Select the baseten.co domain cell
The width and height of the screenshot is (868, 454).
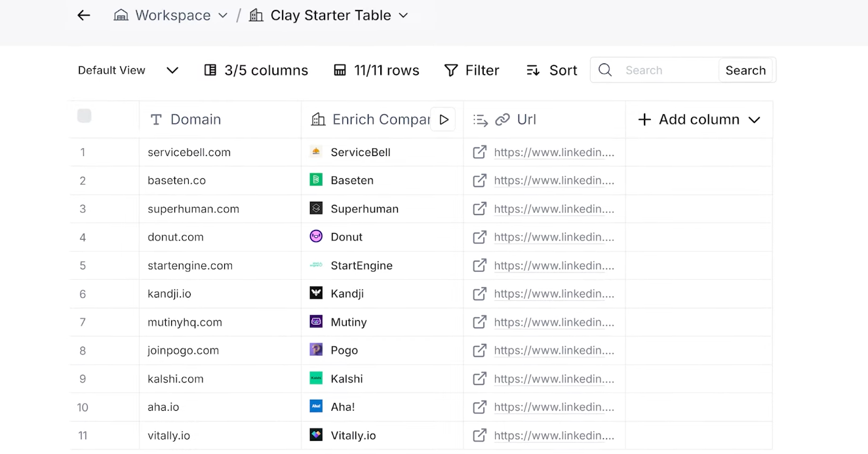click(x=220, y=180)
